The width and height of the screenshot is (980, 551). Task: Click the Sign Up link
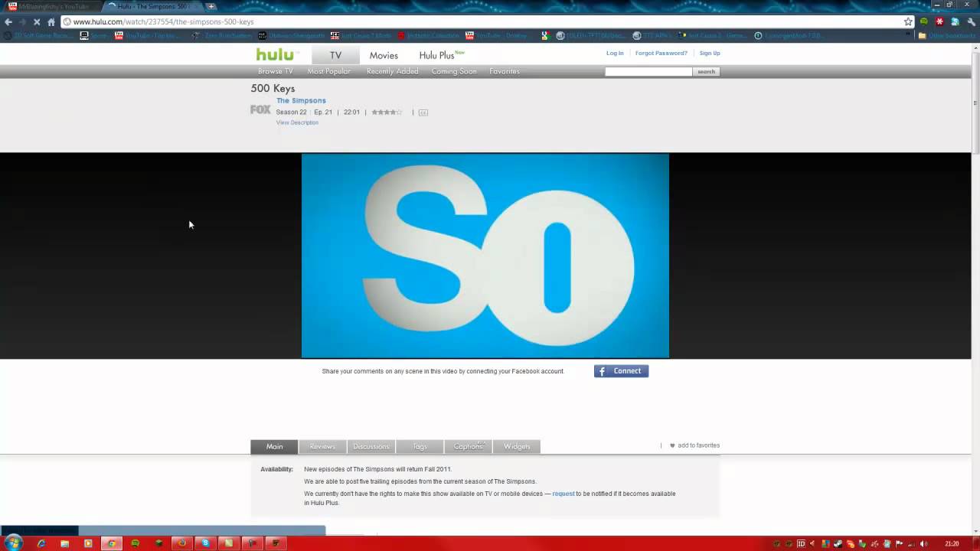(x=710, y=53)
